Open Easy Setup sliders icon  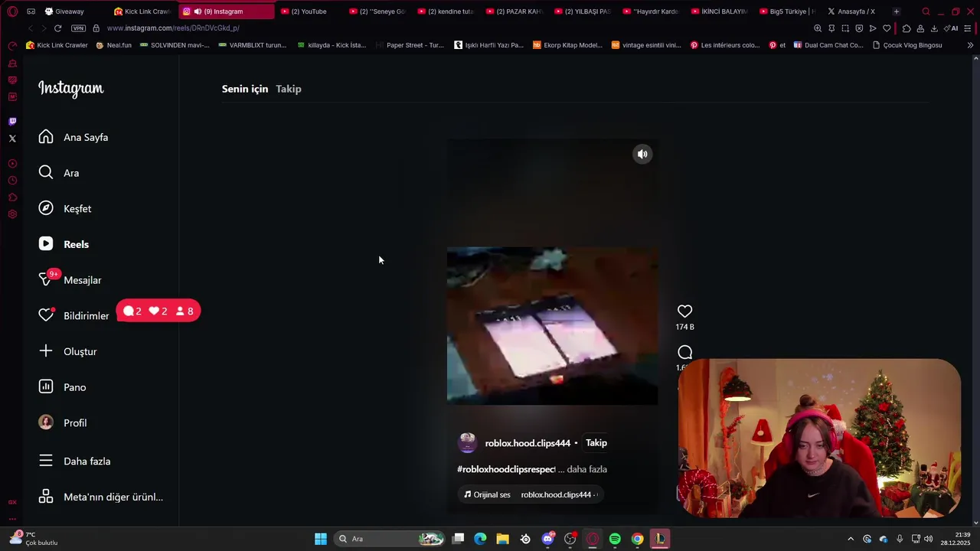[968, 28]
